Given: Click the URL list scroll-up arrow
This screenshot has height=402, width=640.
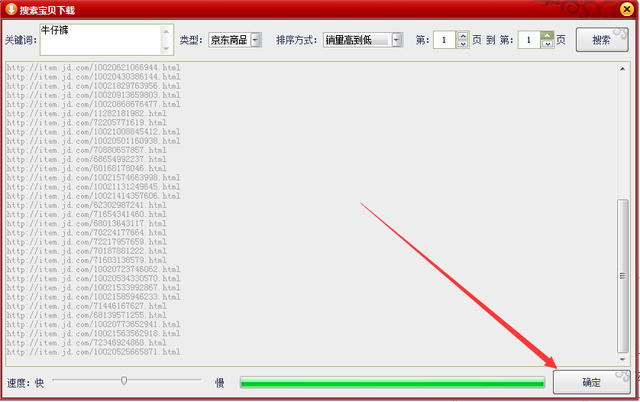Looking at the screenshot, I should pos(622,69).
